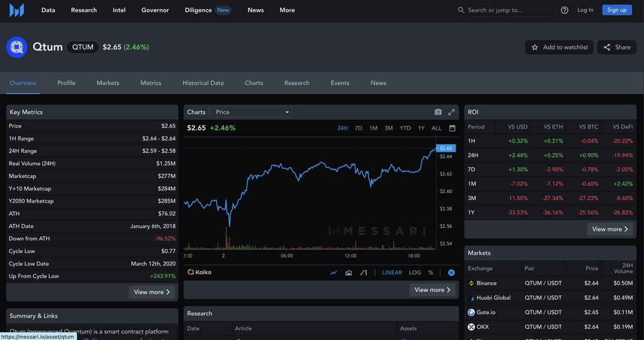Select the area chart type icon

pyautogui.click(x=349, y=272)
